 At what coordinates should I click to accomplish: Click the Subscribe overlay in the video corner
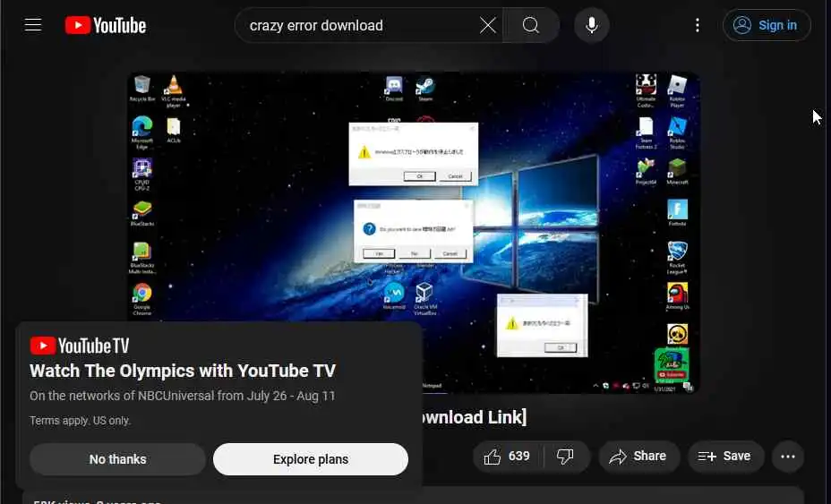672,364
